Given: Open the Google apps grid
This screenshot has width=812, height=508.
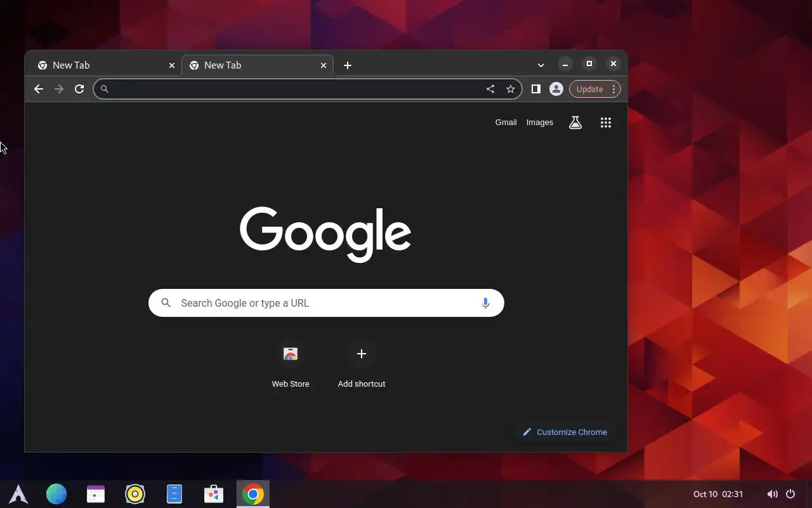Looking at the screenshot, I should (606, 123).
